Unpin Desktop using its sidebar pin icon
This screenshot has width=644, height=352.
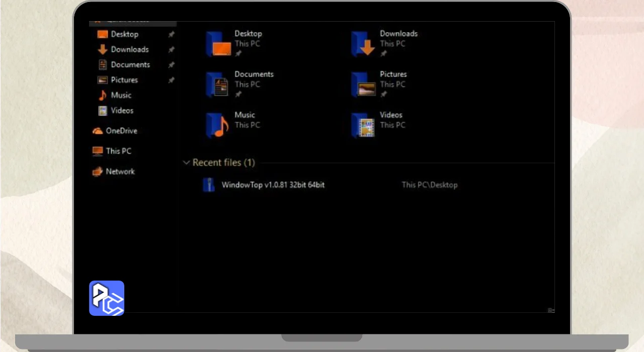click(171, 34)
